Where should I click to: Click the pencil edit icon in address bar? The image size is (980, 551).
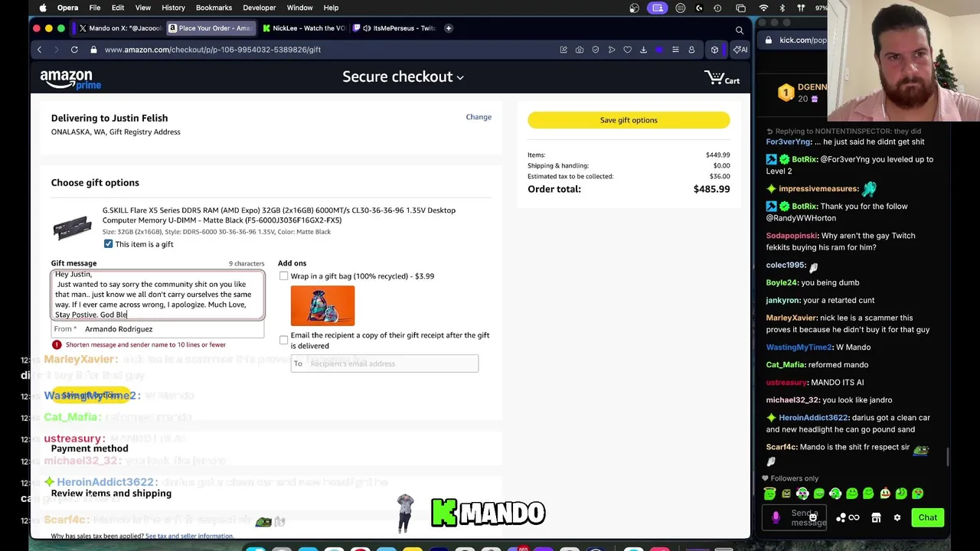(x=563, y=50)
